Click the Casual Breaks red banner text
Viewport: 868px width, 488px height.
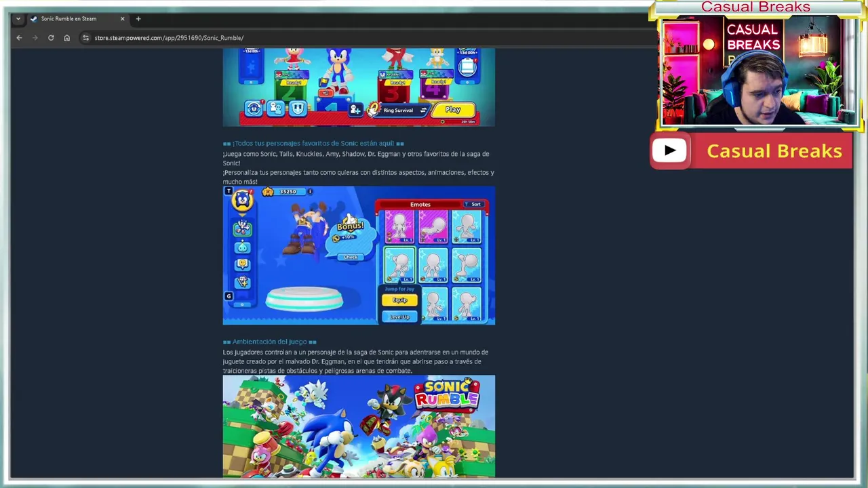tap(774, 150)
